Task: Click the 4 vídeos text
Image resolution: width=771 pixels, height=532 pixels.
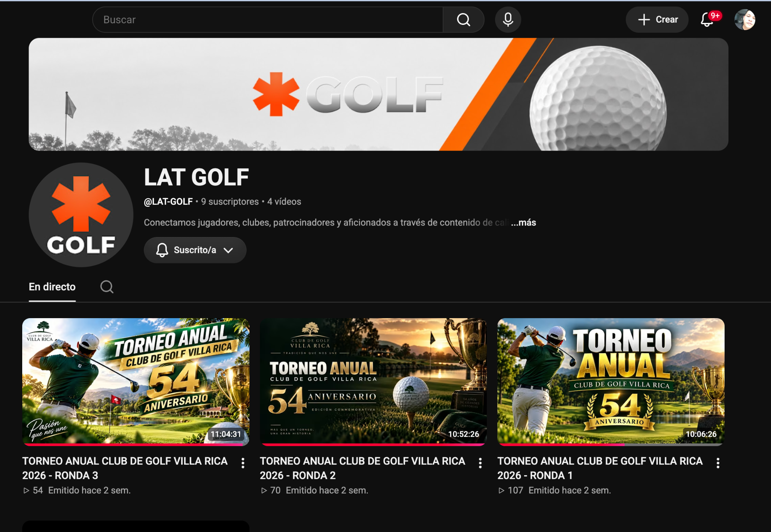Action: (284, 202)
